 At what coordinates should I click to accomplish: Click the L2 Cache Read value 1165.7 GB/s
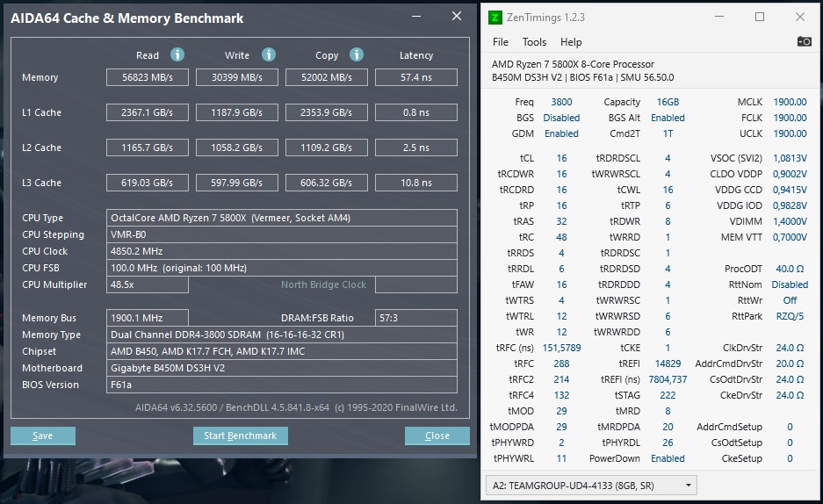[148, 148]
